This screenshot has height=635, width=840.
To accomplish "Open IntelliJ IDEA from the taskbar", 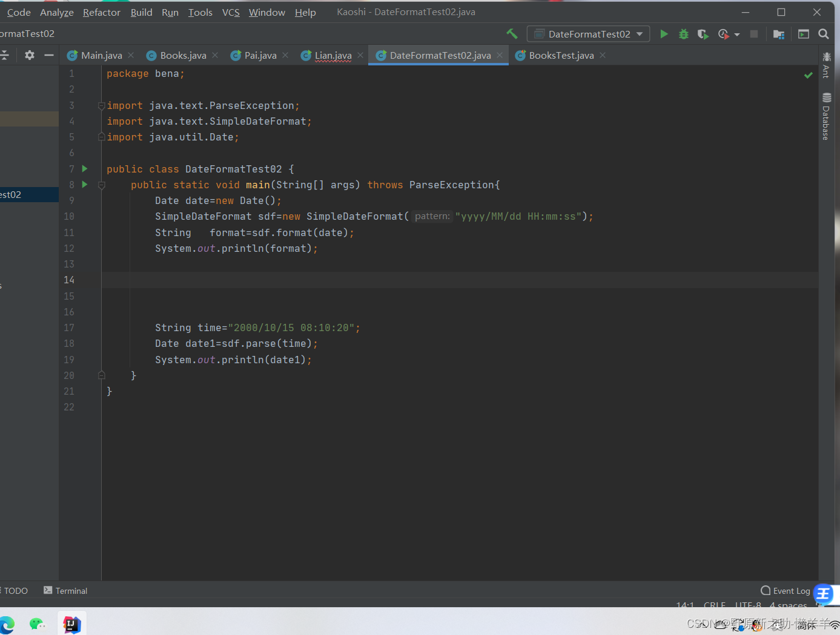I will click(71, 623).
